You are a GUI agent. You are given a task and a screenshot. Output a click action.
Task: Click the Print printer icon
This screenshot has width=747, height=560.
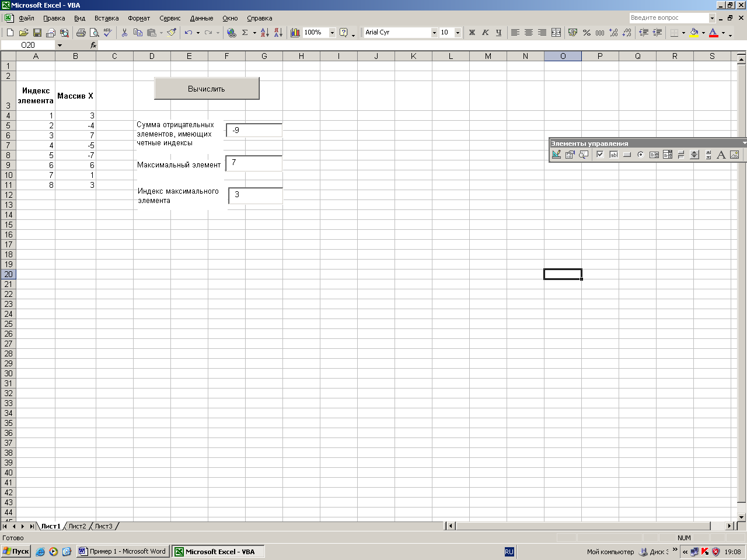tap(81, 33)
